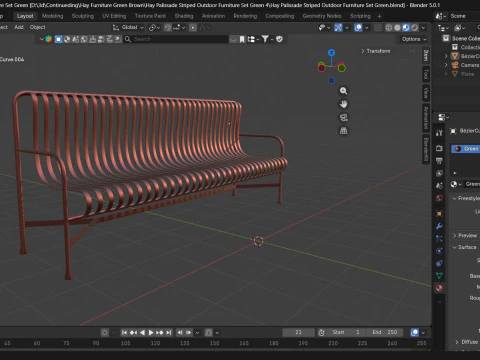Click the current frame field showing 21
The image size is (480, 360).
[298, 332]
